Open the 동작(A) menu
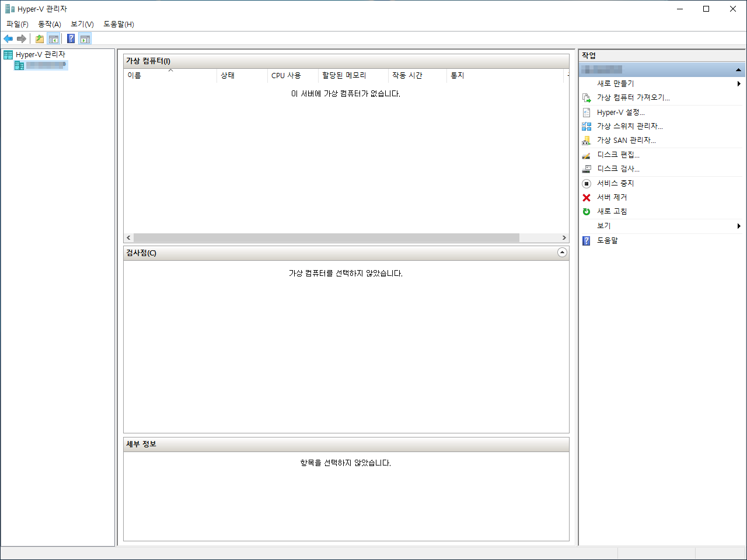The height and width of the screenshot is (560, 747). (50, 24)
